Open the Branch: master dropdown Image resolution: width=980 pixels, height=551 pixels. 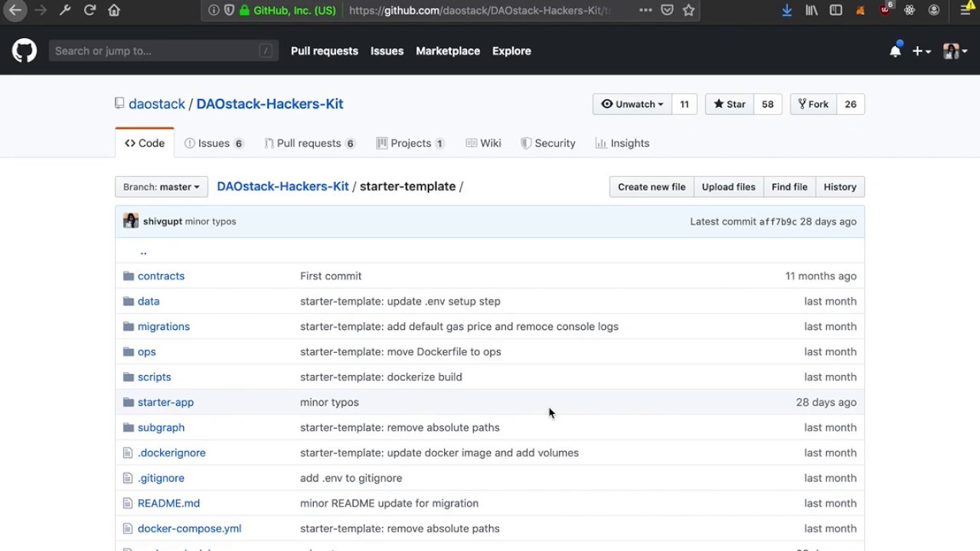[x=162, y=187]
